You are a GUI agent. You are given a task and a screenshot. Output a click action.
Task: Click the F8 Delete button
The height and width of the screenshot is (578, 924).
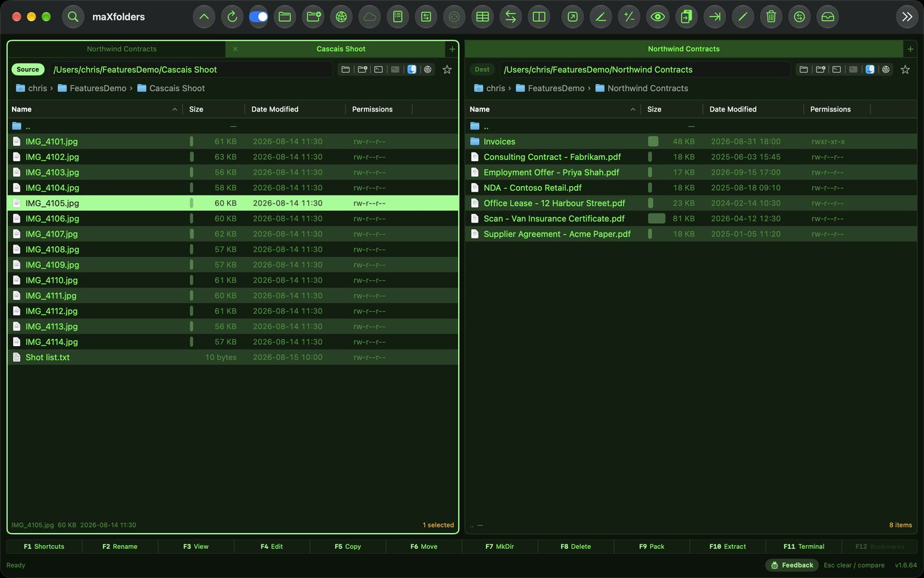(x=576, y=546)
